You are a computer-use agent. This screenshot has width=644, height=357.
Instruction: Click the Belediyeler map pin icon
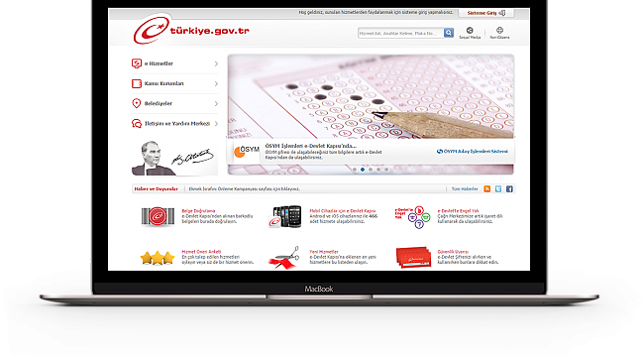point(137,103)
